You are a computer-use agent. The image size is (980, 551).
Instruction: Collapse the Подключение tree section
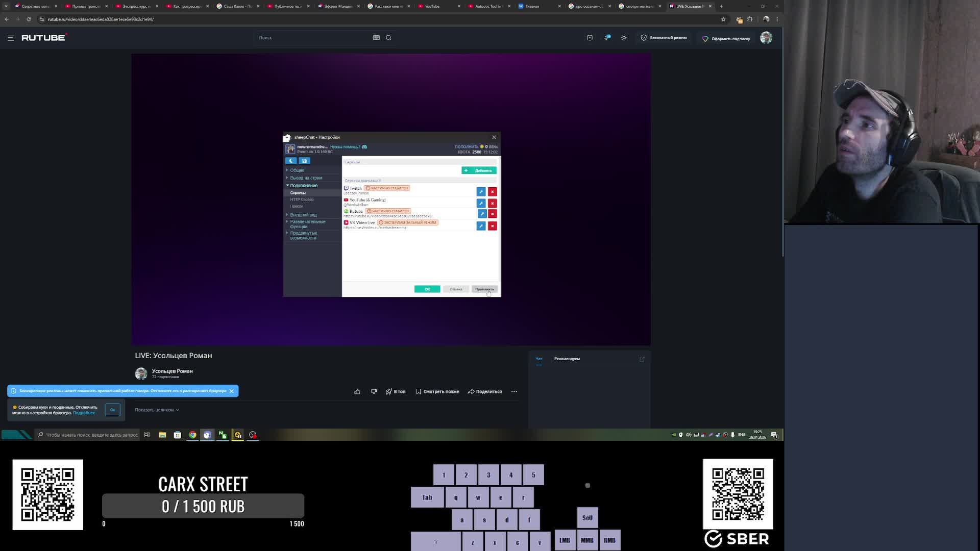(x=303, y=186)
